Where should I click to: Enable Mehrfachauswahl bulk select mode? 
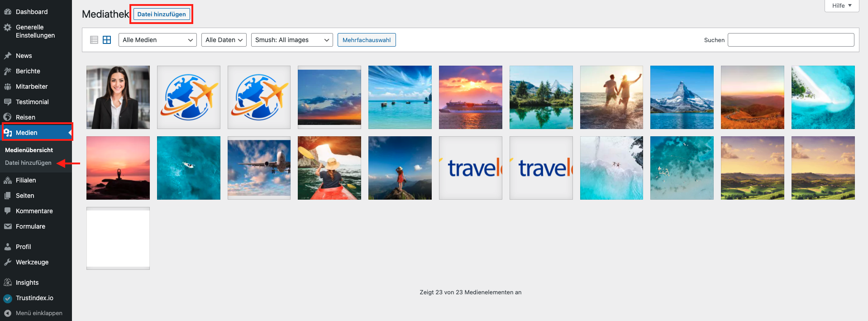click(x=367, y=40)
